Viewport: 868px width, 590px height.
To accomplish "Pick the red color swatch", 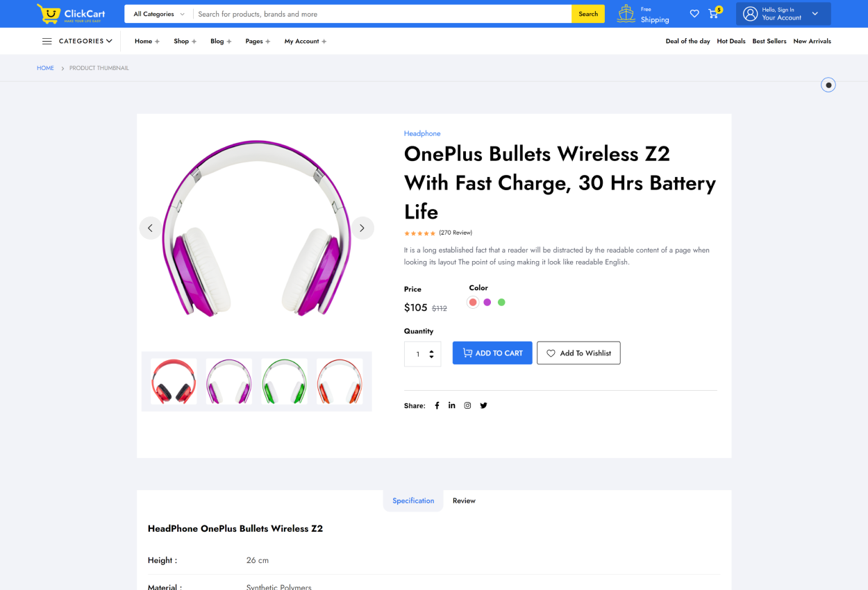I will coord(473,302).
